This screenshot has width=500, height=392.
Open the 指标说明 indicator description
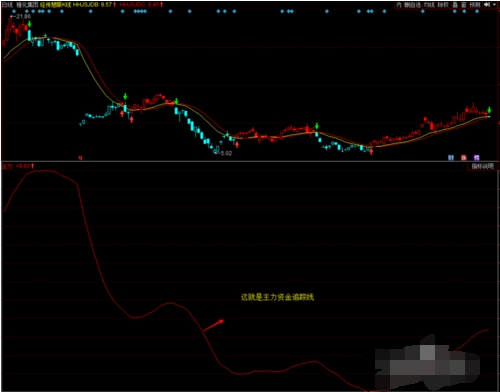(482, 166)
